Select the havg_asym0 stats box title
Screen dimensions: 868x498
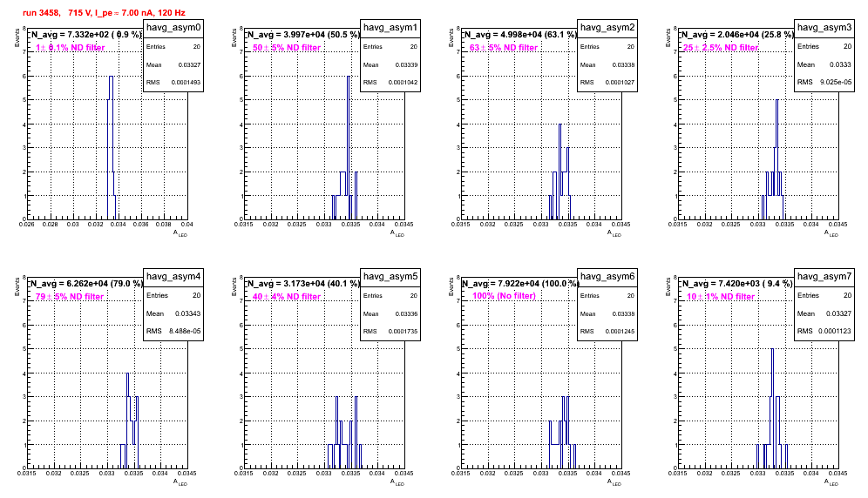[173, 28]
